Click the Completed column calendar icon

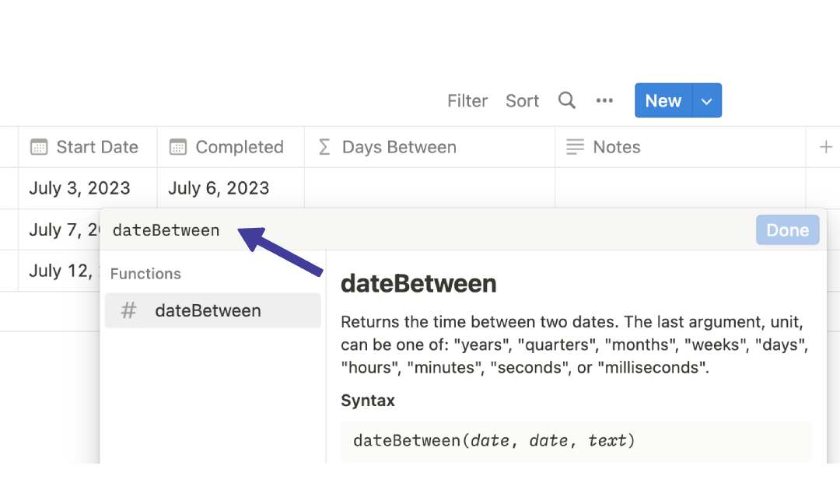click(178, 147)
